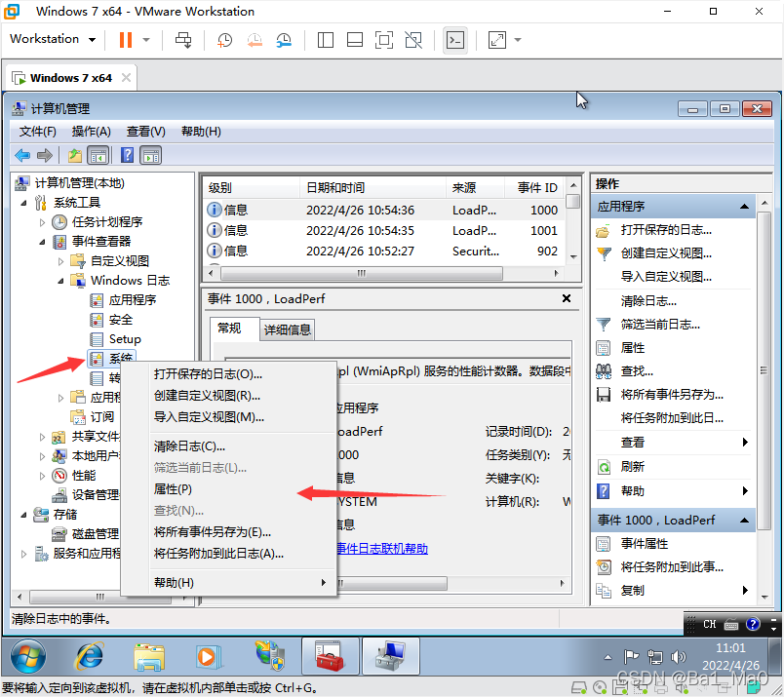Collapse the 存储 tree node
784x697 pixels.
pos(23,515)
